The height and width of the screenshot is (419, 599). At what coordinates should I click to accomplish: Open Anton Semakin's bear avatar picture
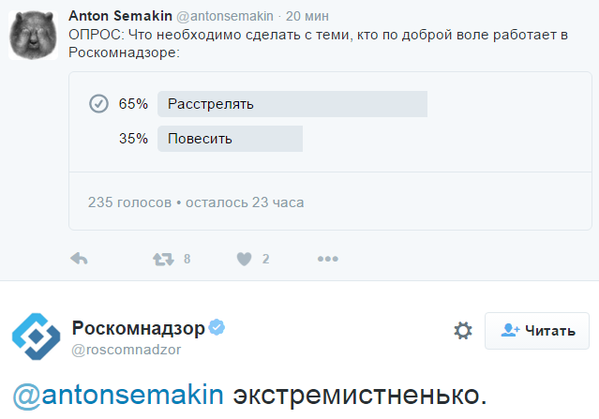tap(33, 35)
